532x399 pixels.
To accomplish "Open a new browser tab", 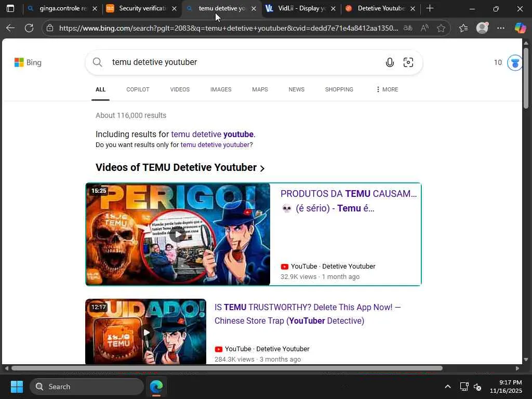I will tap(430, 8).
